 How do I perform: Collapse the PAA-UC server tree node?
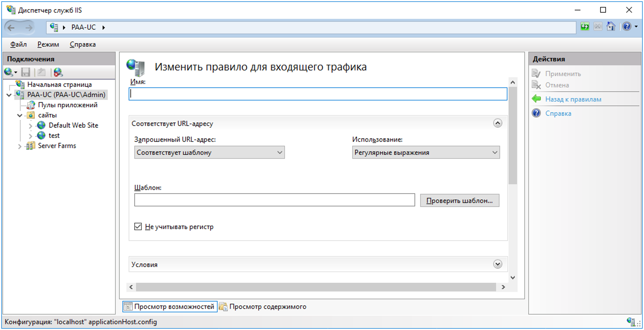(9, 95)
